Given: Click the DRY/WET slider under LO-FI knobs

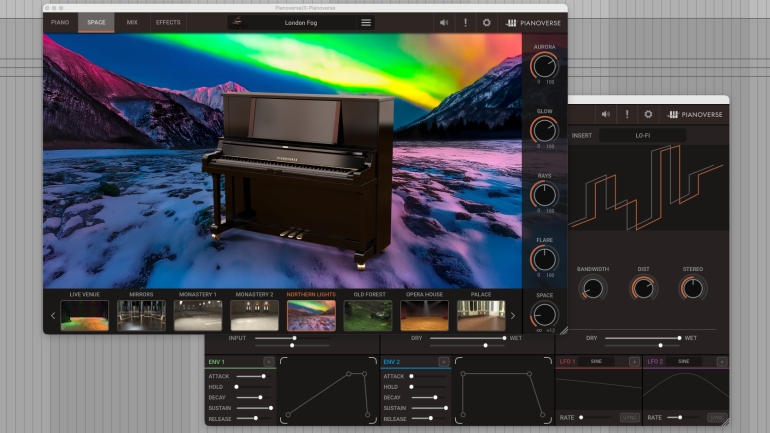Looking at the screenshot, I should click(642, 338).
